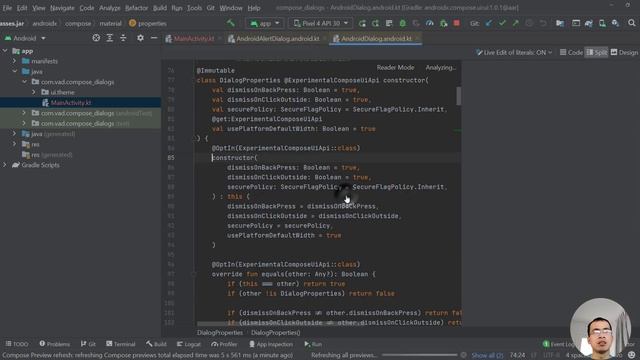Image resolution: width=640 pixels, height=360 pixels.
Task: Open the App Inspection tool window
Action: point(271,344)
